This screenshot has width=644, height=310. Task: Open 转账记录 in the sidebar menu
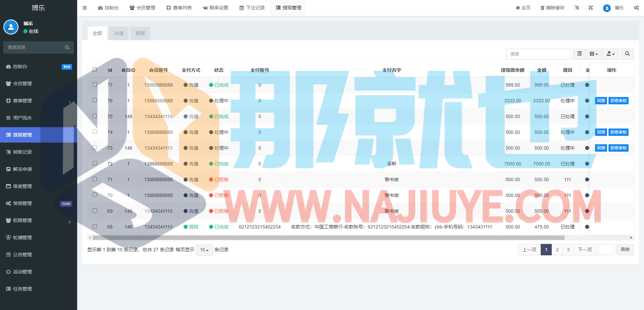click(22, 152)
